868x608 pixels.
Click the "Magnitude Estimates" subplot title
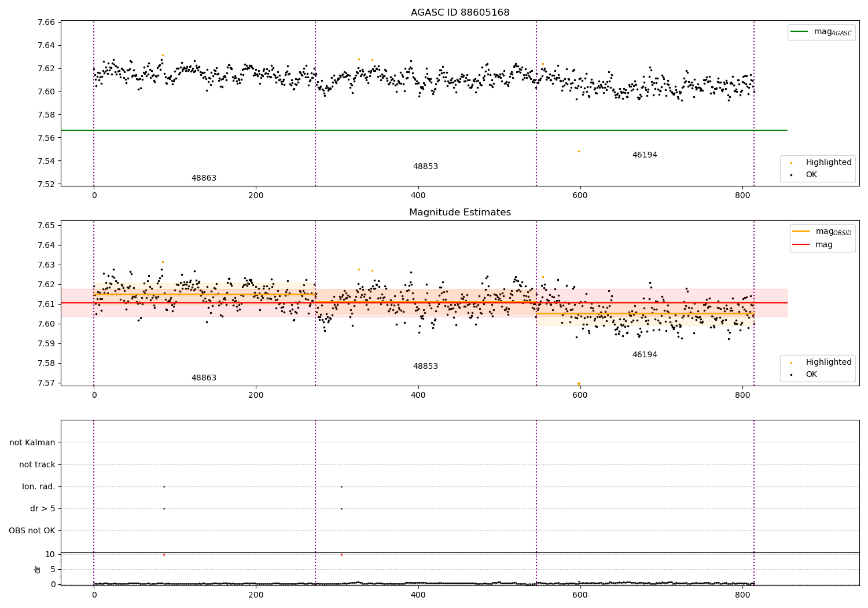point(460,213)
